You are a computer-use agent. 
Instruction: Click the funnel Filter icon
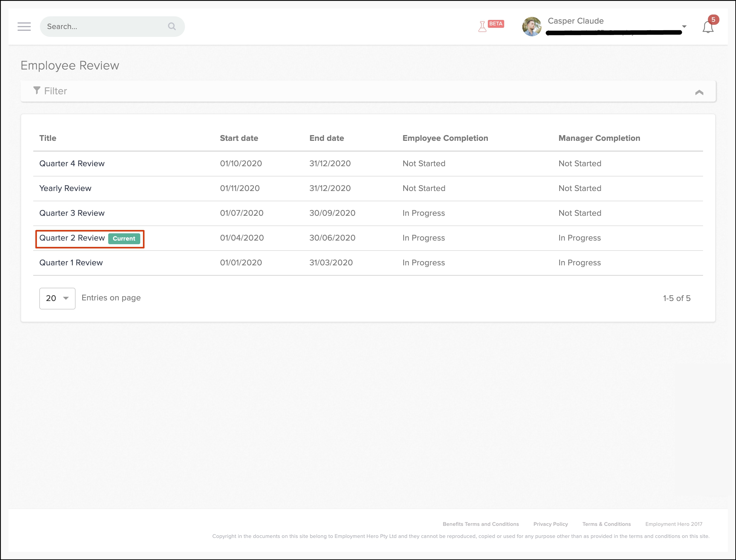pos(37,90)
